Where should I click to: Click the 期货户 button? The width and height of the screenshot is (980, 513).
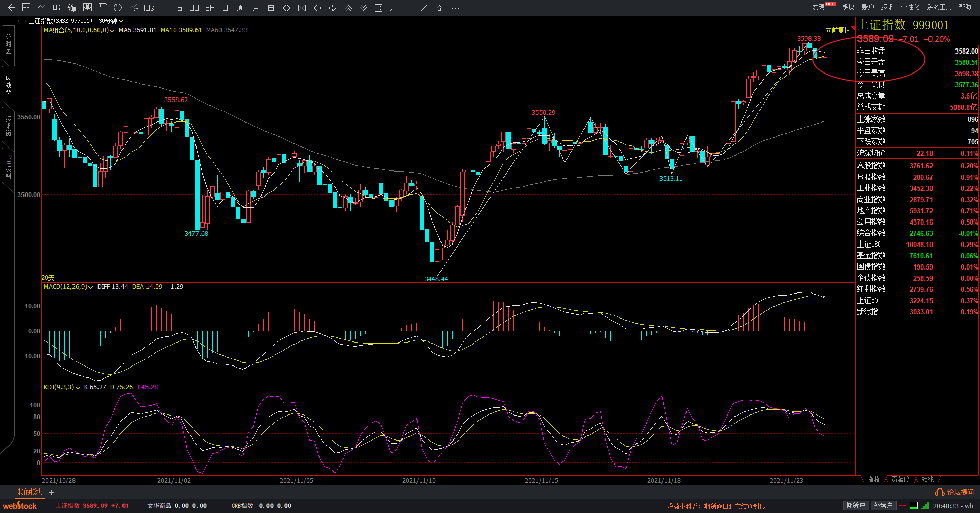855,506
